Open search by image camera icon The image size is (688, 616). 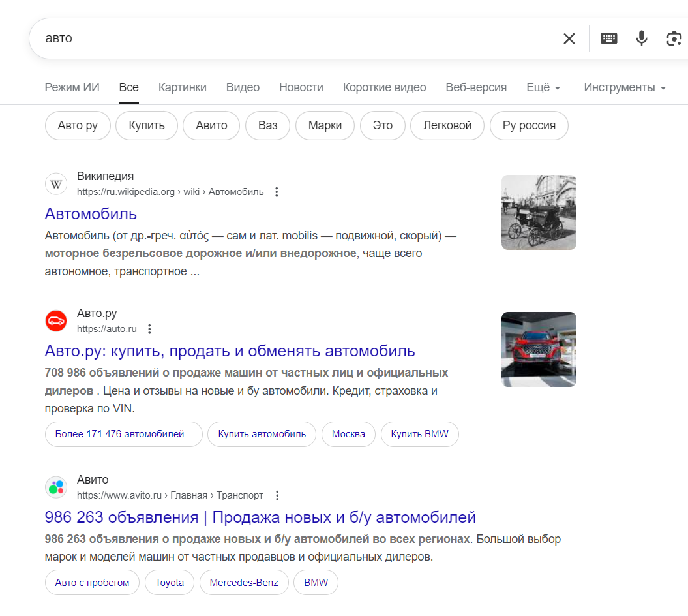(x=674, y=38)
